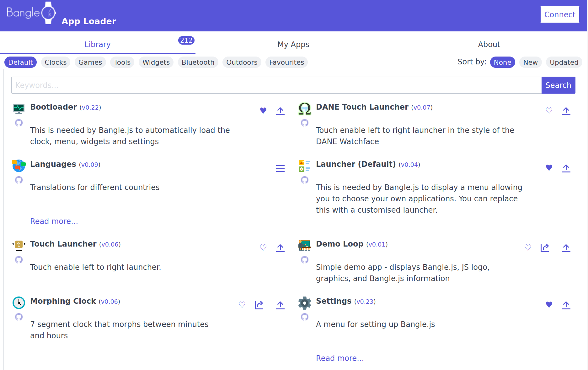This screenshot has width=588, height=370.
Task: Favourite the DANE Touch Launcher app
Action: click(x=549, y=111)
